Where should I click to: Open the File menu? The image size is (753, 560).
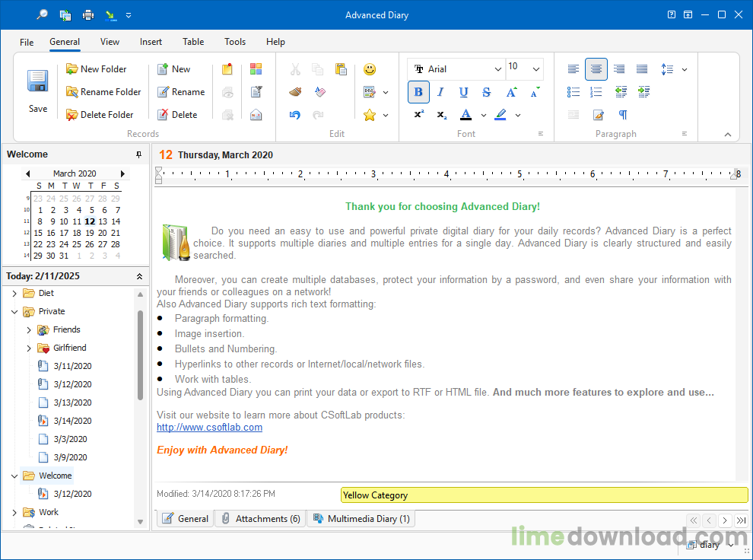click(27, 43)
